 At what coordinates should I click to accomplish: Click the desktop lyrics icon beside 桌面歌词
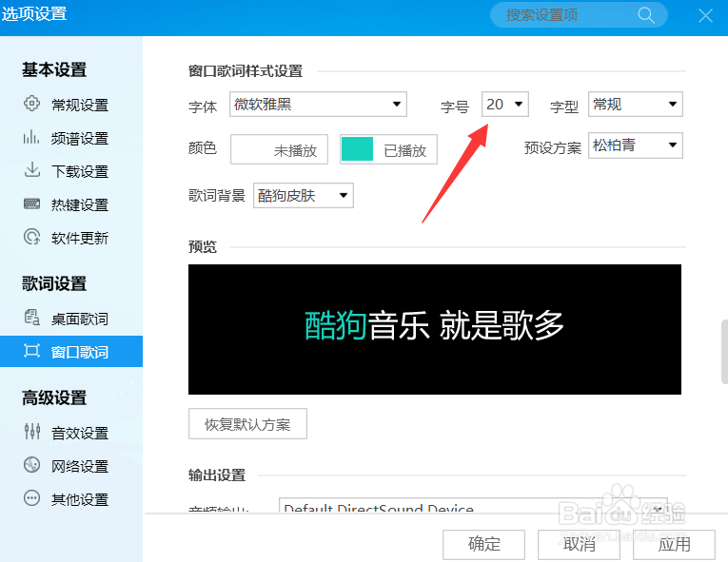(31, 318)
